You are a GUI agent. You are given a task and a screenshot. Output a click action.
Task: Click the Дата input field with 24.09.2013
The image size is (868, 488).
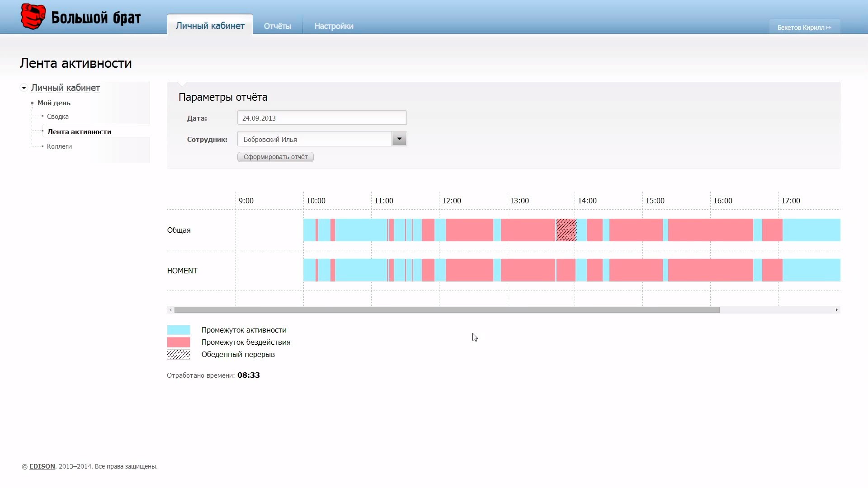pyautogui.click(x=322, y=117)
